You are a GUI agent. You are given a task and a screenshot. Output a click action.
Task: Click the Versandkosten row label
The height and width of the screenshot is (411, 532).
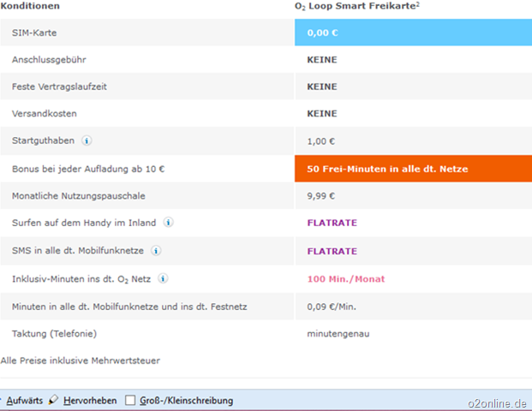[x=44, y=113]
